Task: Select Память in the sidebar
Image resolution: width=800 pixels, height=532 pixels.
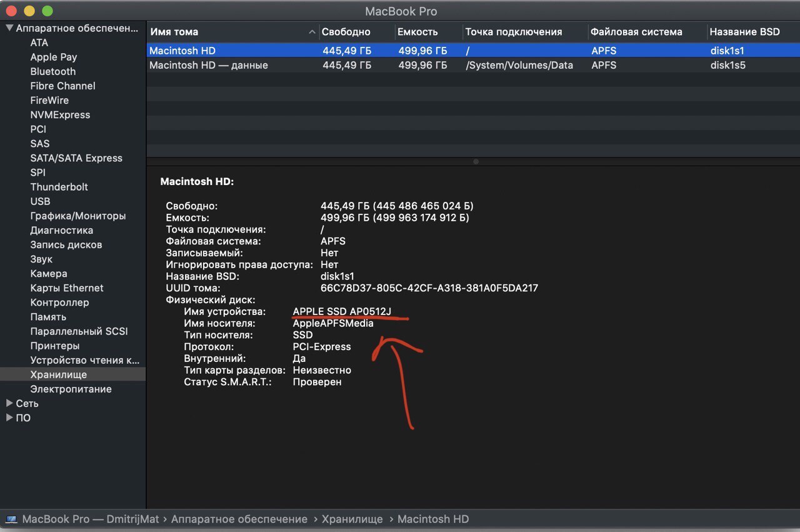Action: pos(48,317)
